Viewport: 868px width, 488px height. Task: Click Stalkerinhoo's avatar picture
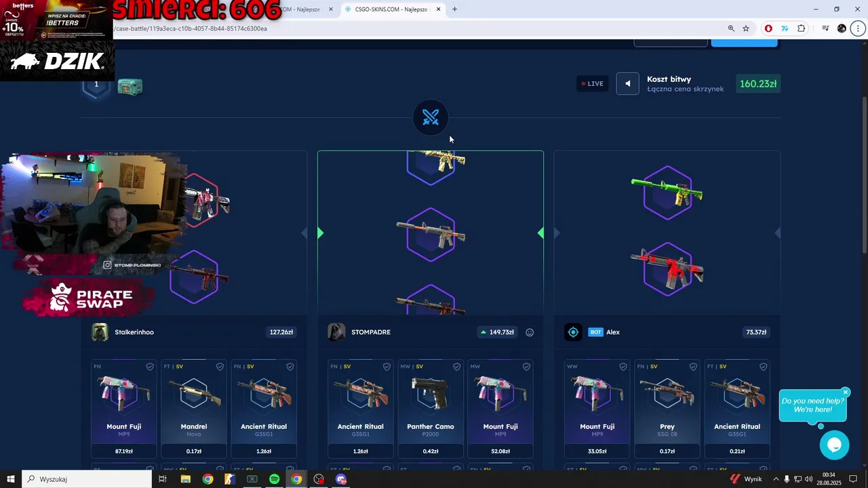(100, 332)
